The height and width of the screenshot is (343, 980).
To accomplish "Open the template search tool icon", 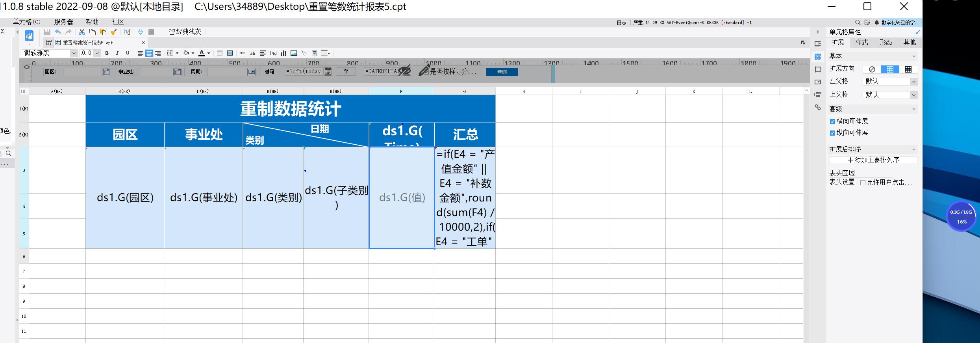I will [x=127, y=32].
